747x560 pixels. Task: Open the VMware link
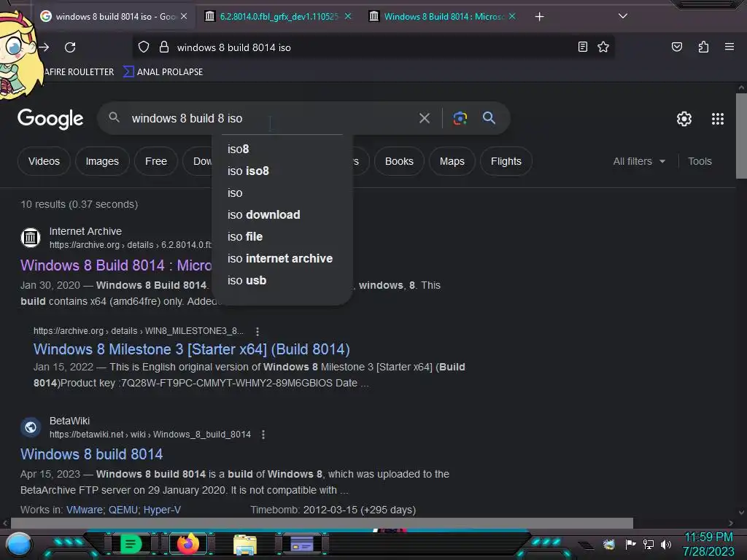click(x=85, y=510)
